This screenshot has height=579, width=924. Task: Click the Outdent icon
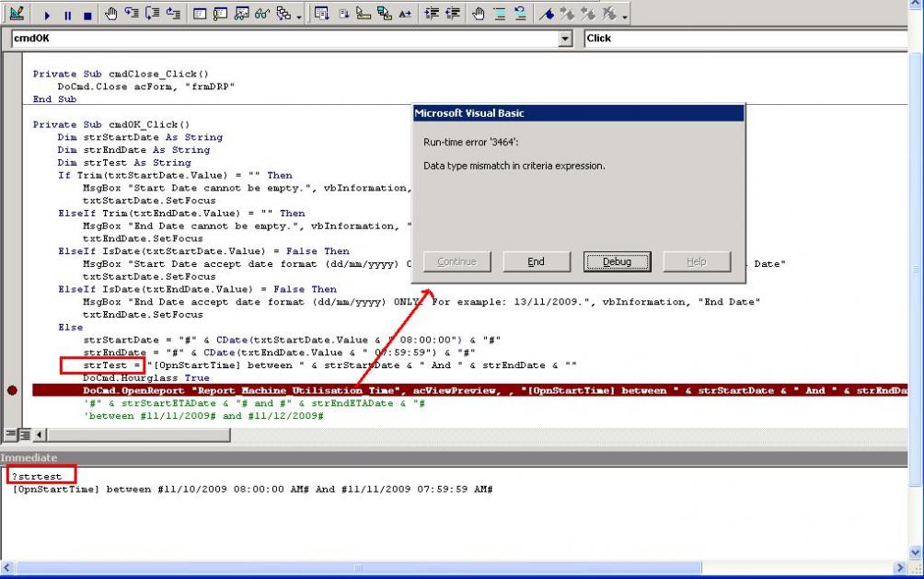453,14
